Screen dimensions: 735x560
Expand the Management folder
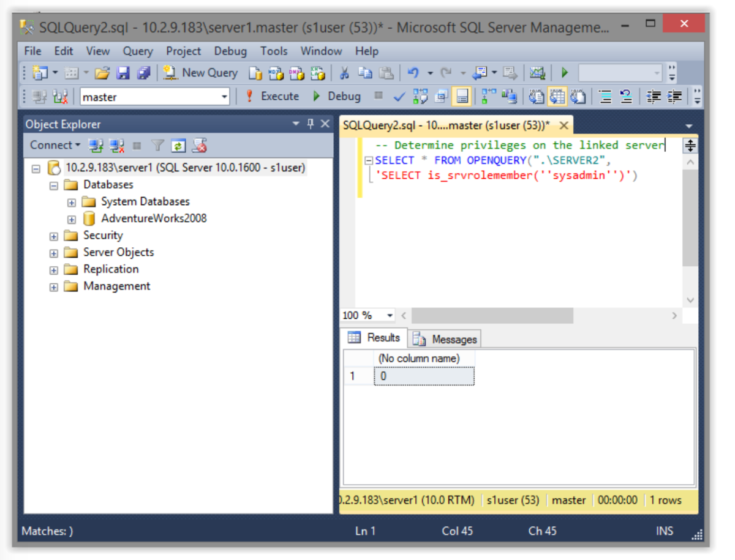pos(54,286)
